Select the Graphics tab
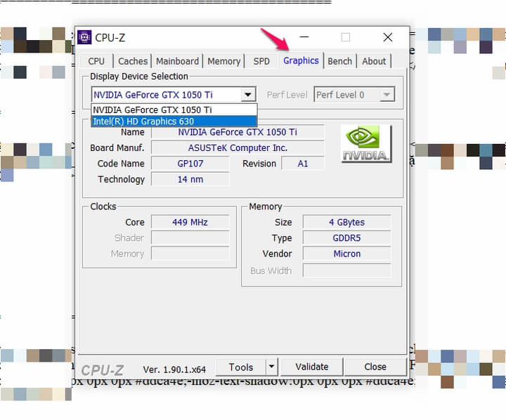This screenshot has width=506, height=420. tap(301, 60)
